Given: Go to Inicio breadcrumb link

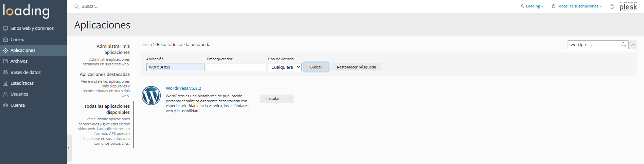Looking at the screenshot, I should pyautogui.click(x=147, y=45).
